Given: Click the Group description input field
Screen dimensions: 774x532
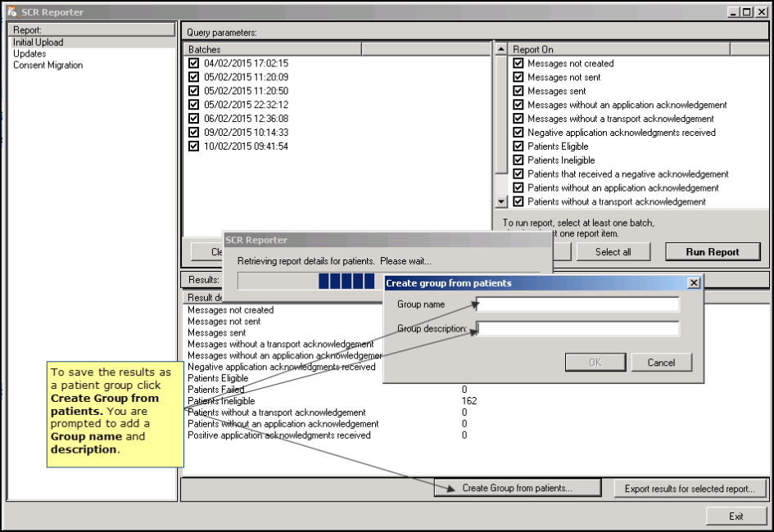Looking at the screenshot, I should point(578,329).
